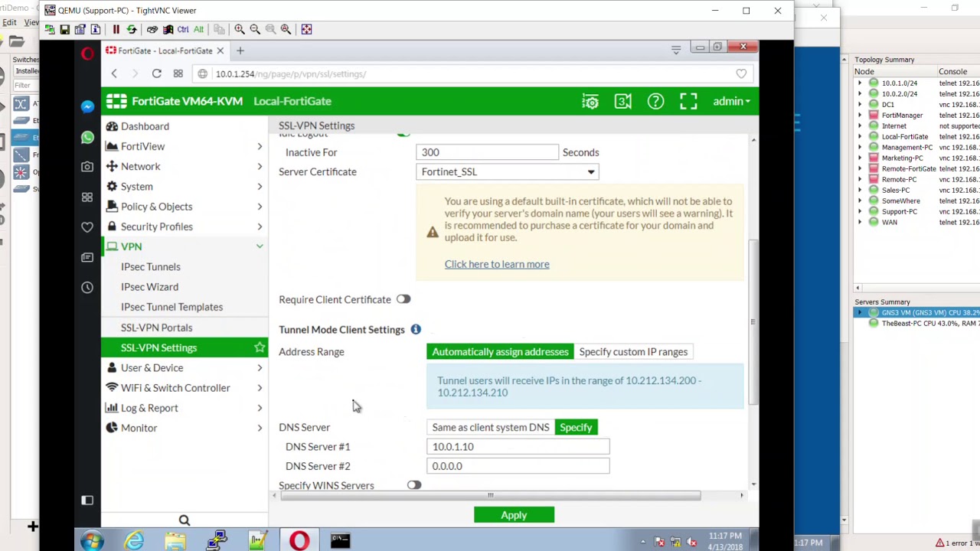
Task: Click the TightVNC refresh screen icon
Action: 131,29
